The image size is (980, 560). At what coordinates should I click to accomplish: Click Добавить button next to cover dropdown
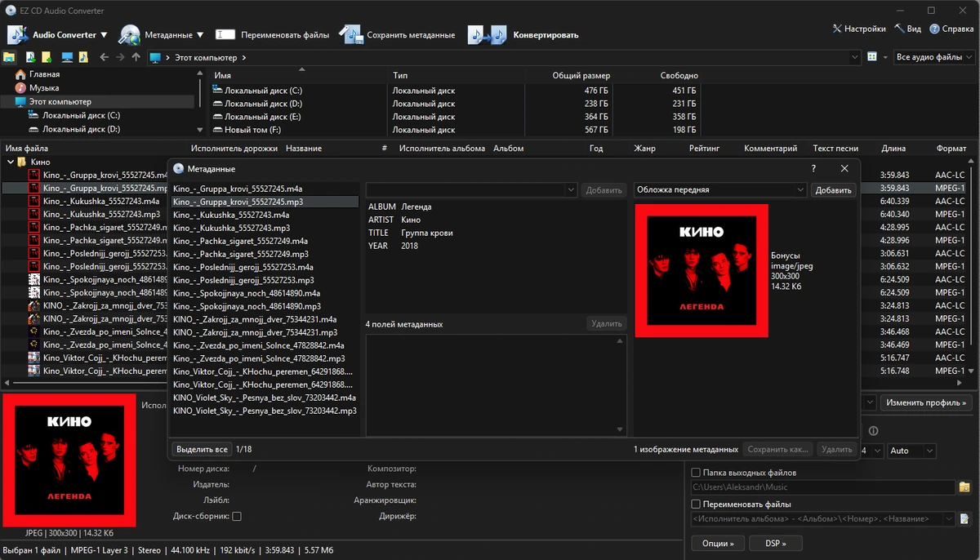point(833,189)
